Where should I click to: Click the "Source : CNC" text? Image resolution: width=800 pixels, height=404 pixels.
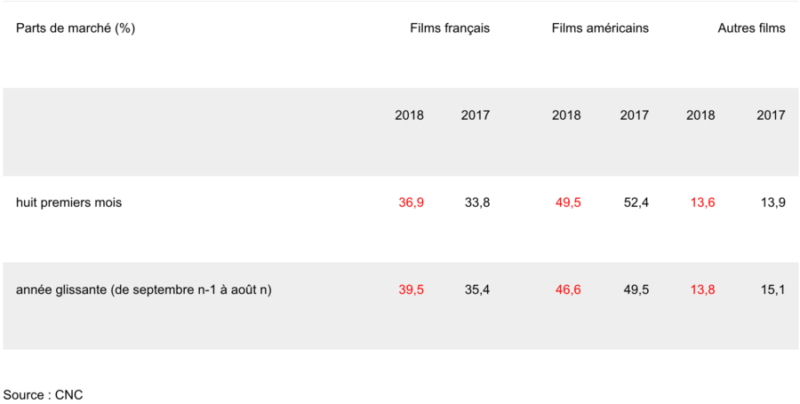pos(43,394)
